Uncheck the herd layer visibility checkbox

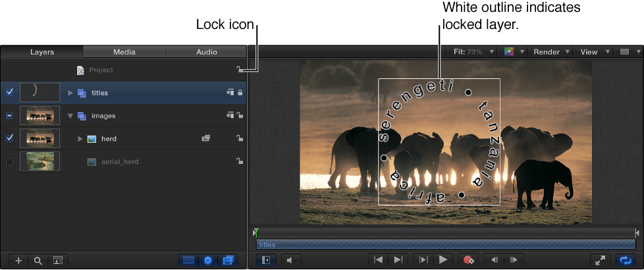(9, 138)
